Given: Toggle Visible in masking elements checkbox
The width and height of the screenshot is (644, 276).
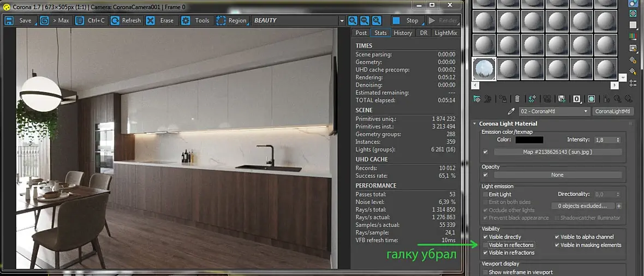Looking at the screenshot, I should (557, 245).
